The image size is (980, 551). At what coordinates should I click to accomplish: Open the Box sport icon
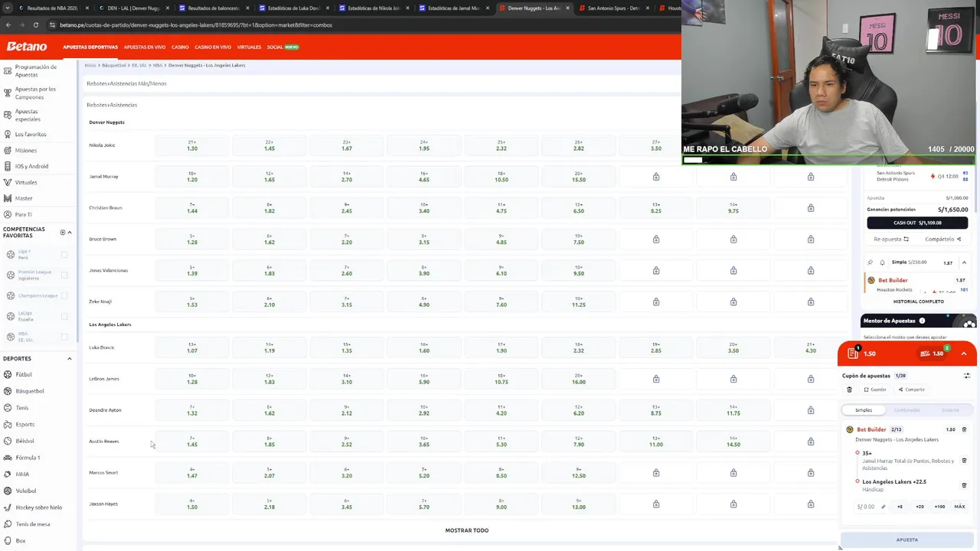8,540
